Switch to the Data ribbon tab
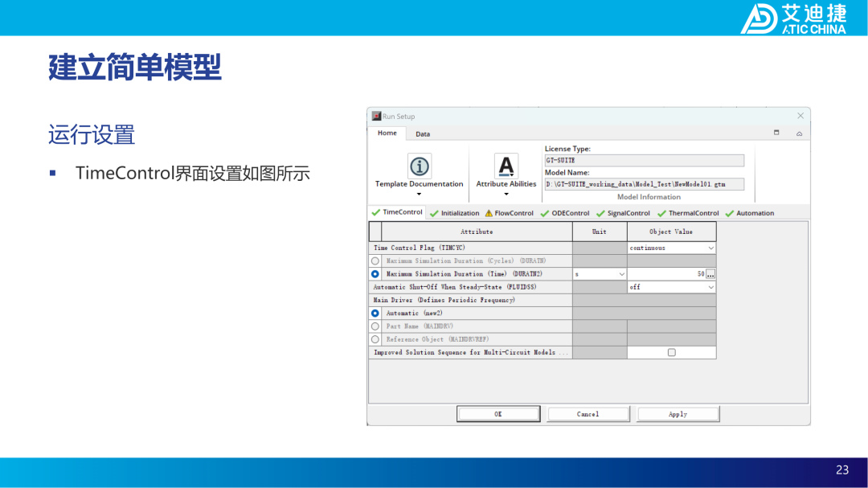 click(x=423, y=134)
